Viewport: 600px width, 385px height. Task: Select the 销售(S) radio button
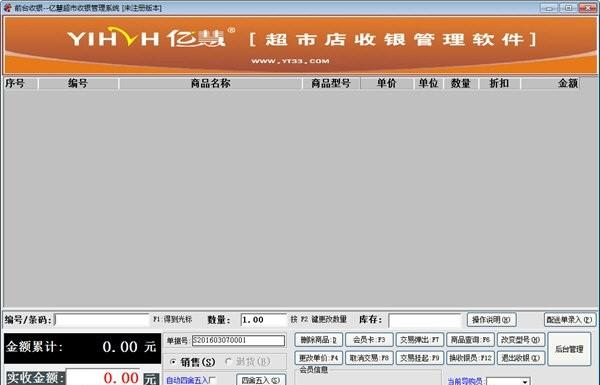173,362
